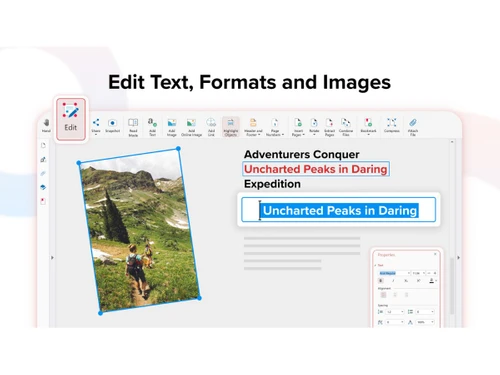Viewport: 500px width, 375px height.
Task: Open the Insert Pages dropdown
Action: tap(298, 127)
